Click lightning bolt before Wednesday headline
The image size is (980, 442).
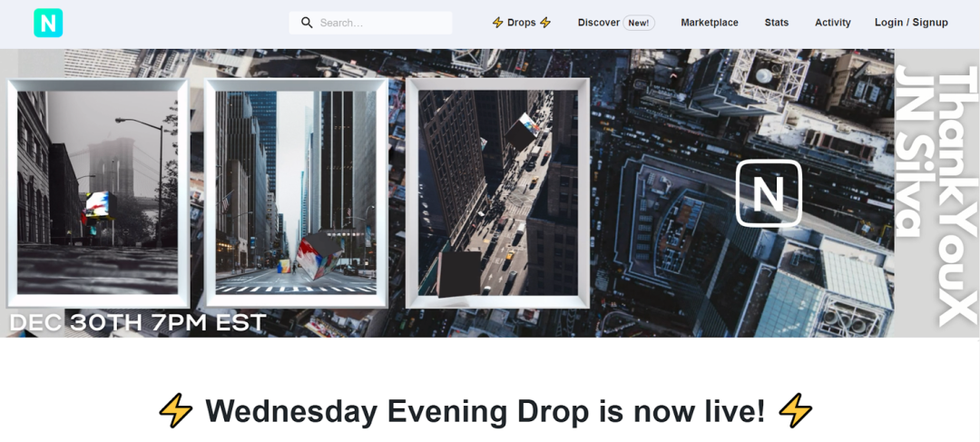175,411
